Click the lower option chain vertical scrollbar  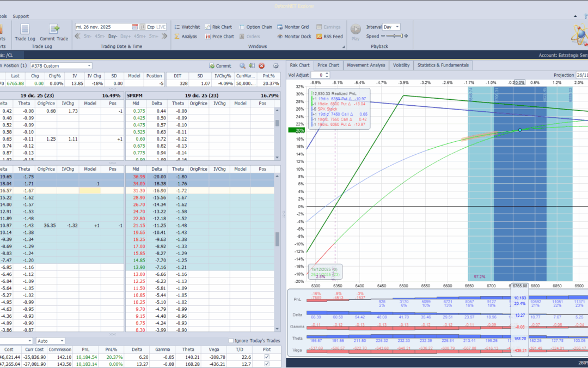277,252
